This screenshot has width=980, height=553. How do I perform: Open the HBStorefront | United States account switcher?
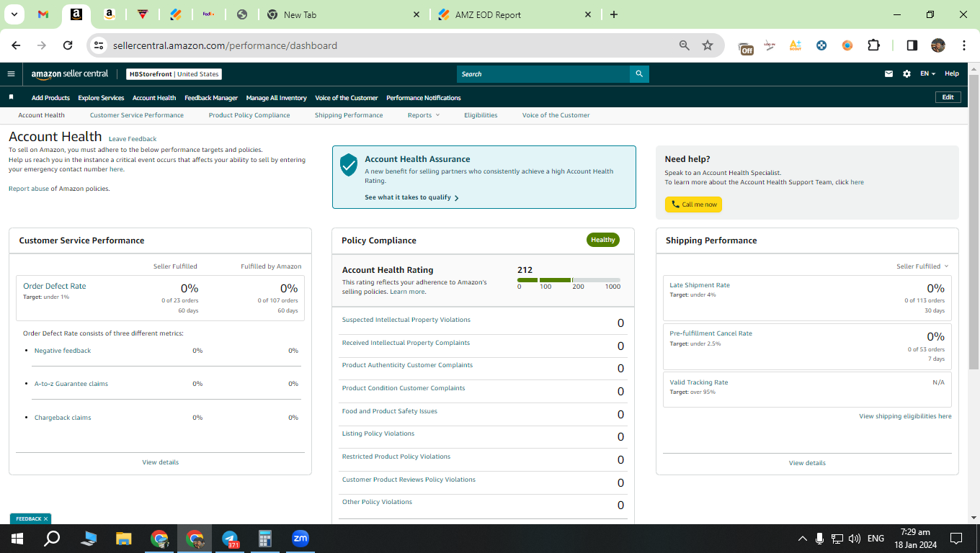[174, 74]
